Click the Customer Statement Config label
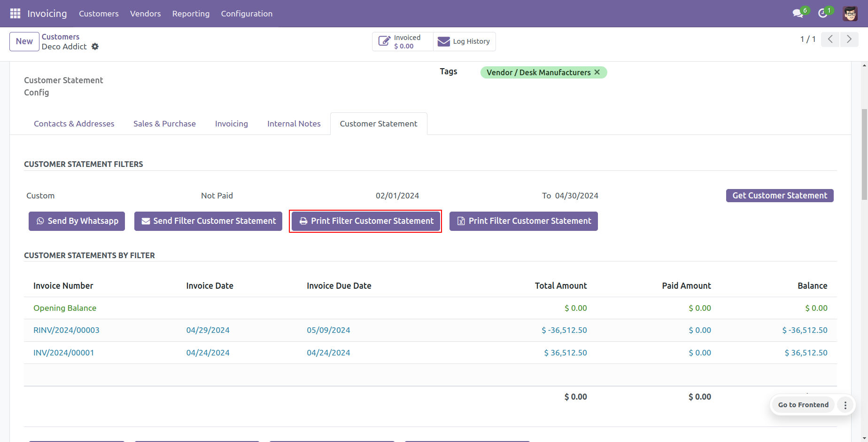Screen dimensions: 868x442 [x=63, y=87]
